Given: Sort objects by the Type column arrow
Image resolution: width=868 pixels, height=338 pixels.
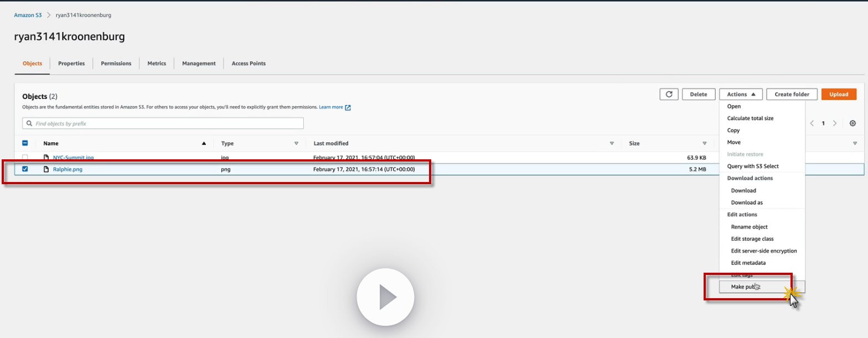Looking at the screenshot, I should tap(296, 143).
